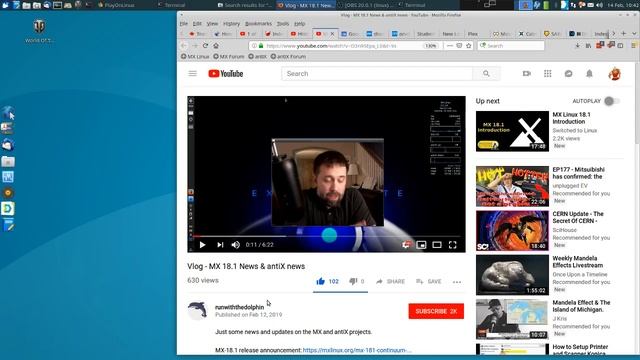The image size is (640, 360).
Task: Open the MX Forum bookmark
Action: tap(229, 56)
